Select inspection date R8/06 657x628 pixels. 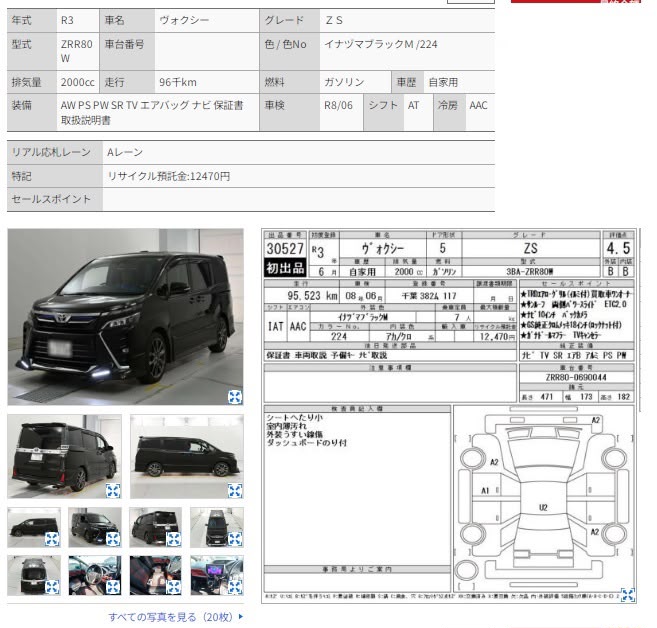(338, 105)
